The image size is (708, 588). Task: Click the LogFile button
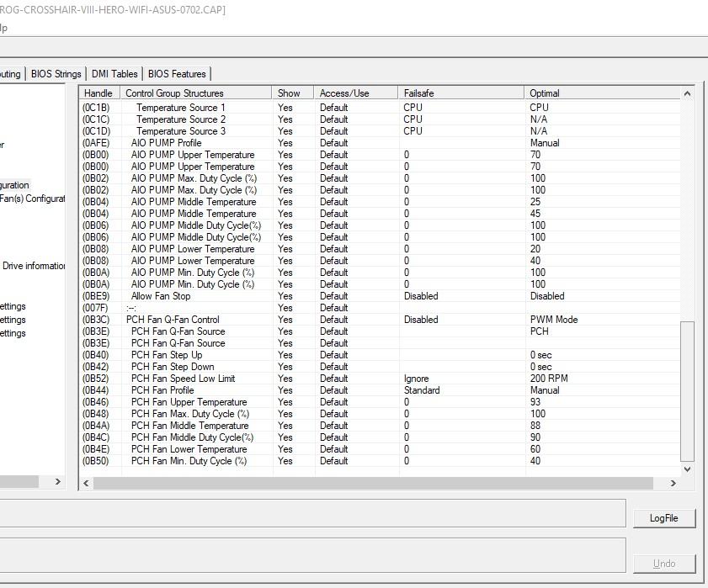click(663, 518)
